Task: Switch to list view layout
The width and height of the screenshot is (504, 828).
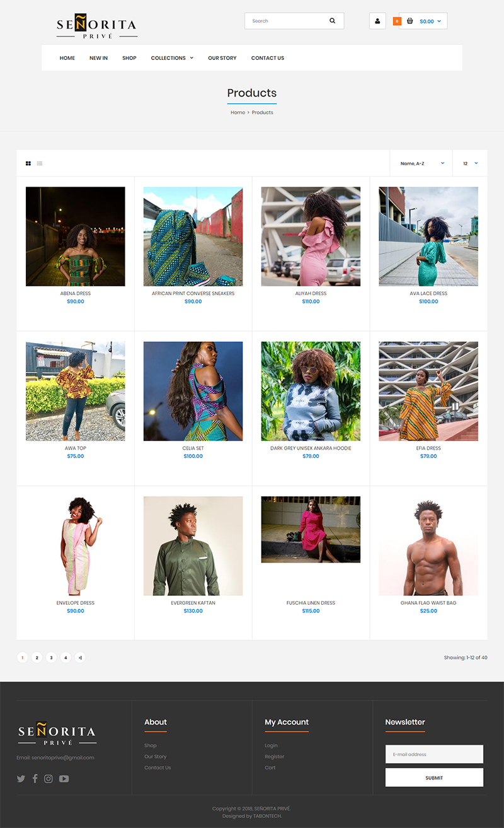Action: pos(40,163)
